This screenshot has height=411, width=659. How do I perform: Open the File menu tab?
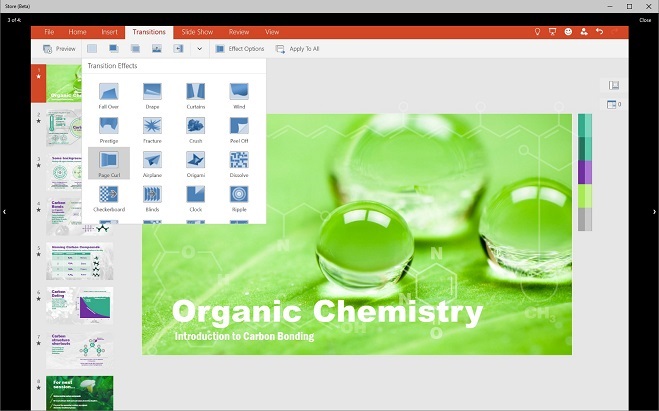49,32
